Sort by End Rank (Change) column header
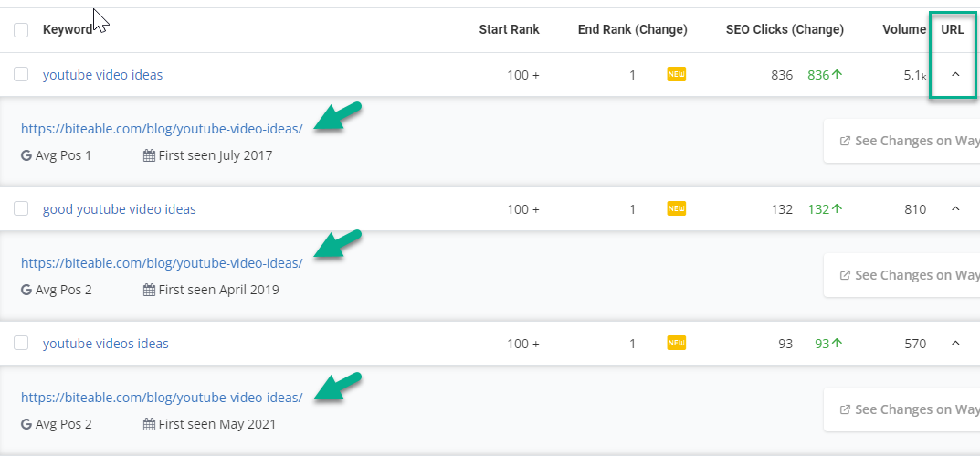The width and height of the screenshot is (980, 457). click(x=633, y=29)
